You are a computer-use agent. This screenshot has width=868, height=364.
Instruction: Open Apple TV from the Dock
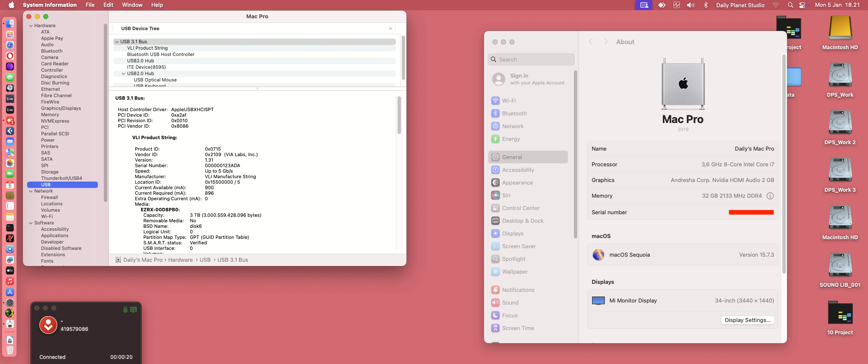point(10,270)
